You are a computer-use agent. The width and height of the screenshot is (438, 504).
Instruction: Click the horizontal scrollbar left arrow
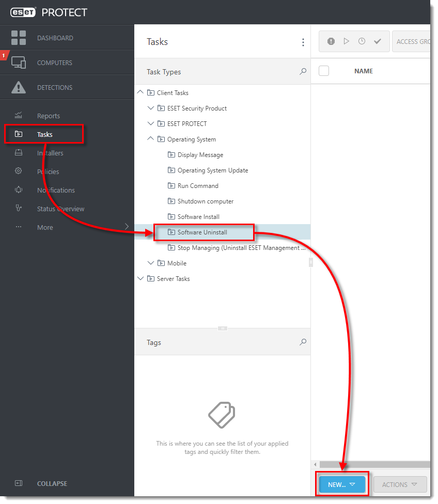[x=315, y=464]
